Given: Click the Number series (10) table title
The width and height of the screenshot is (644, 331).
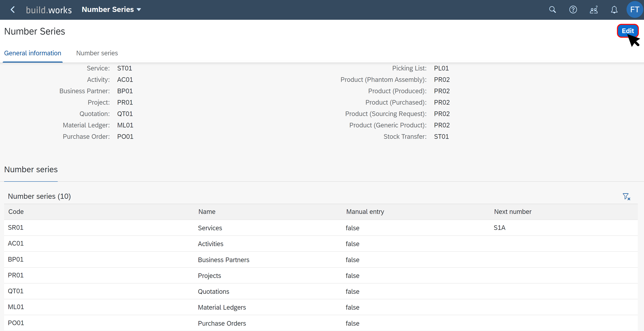Looking at the screenshot, I should coord(39,196).
